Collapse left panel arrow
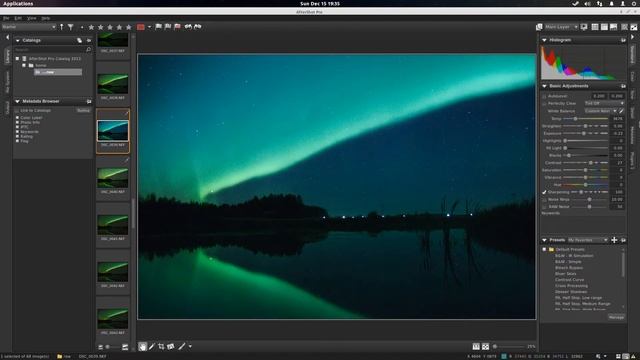This screenshot has width=640, height=360. 7,37
